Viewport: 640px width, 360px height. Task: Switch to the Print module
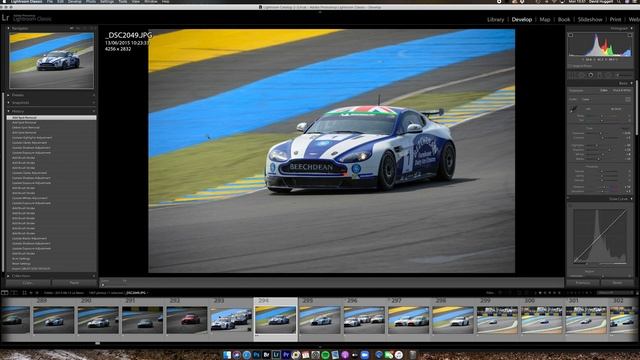[x=615, y=19]
